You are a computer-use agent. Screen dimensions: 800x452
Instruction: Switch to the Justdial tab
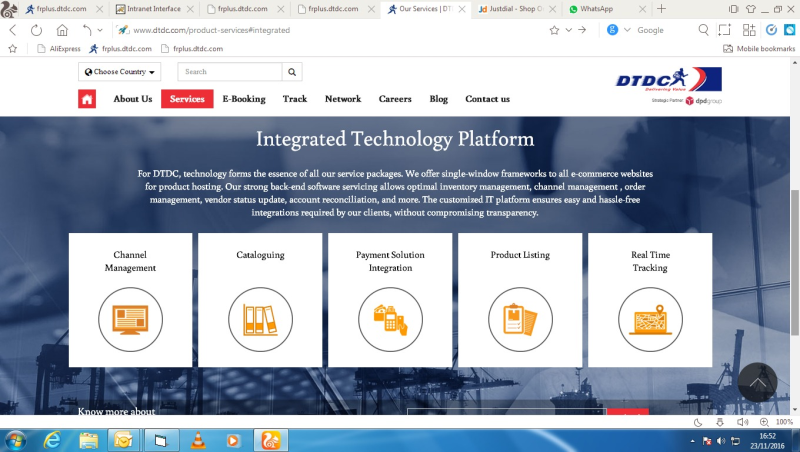click(x=516, y=9)
